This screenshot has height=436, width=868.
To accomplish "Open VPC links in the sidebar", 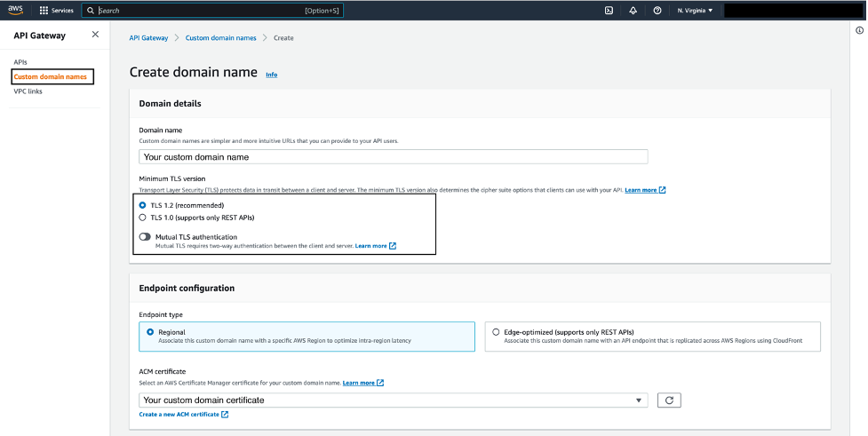I will point(28,91).
